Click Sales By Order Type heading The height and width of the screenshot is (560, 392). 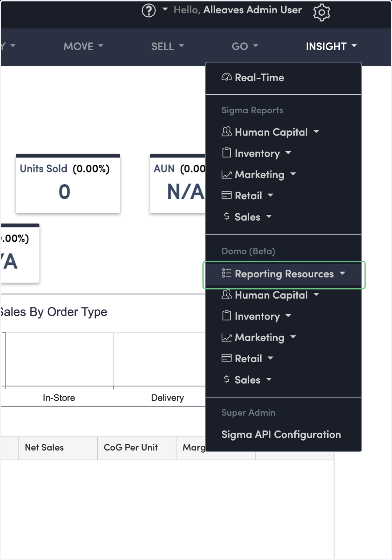pos(54,312)
